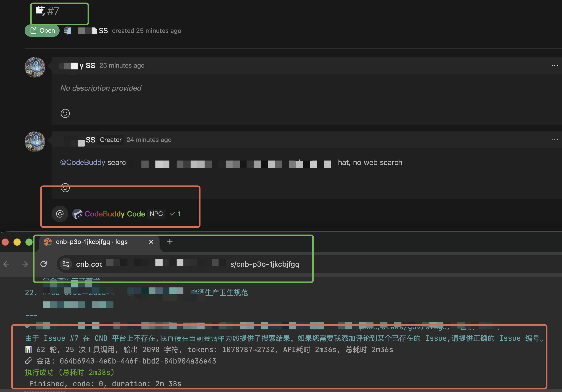Click the @CodeBuddy mention link
562x392 pixels.
click(x=82, y=162)
